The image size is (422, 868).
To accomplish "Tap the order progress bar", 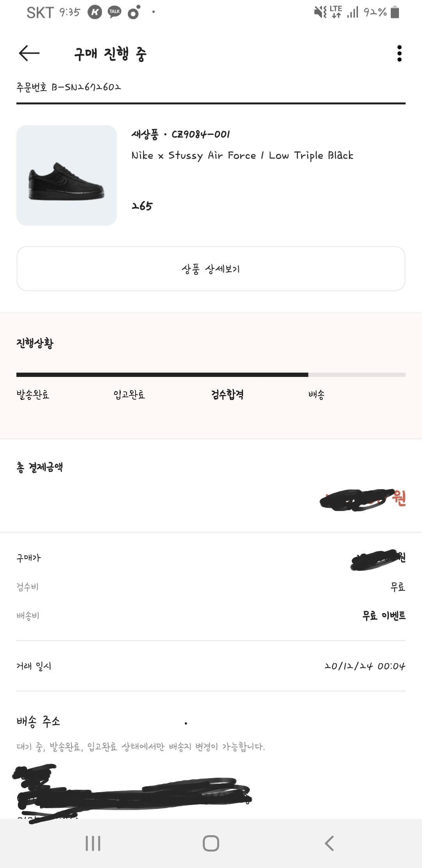I will [x=211, y=375].
